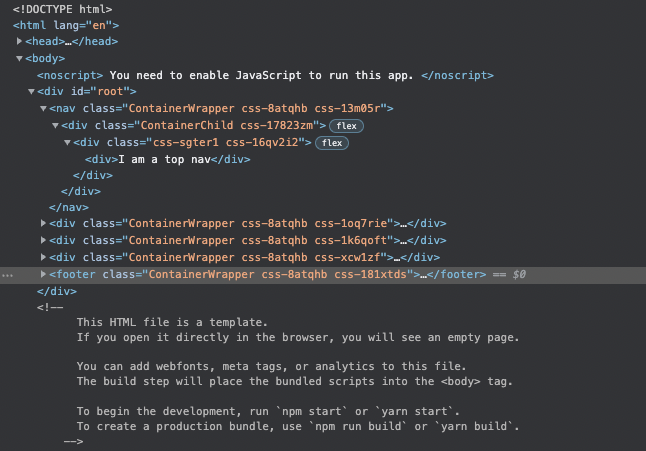Select the html lang="en" element
Image resolution: width=646 pixels, height=451 pixels.
coord(66,26)
